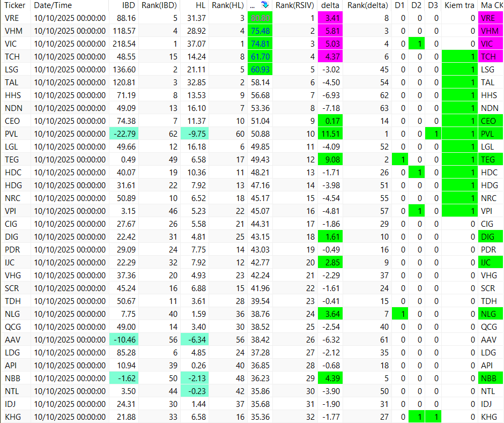Click the Rank(delta) column header
The image size is (504, 423).
point(367,5)
